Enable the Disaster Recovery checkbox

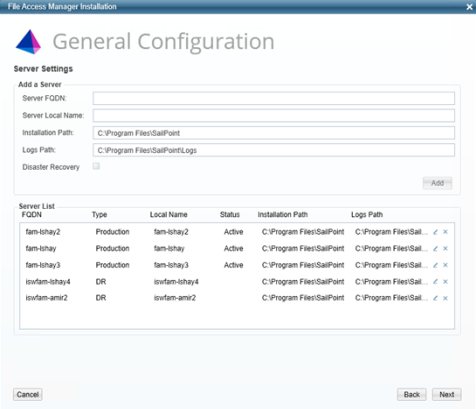96,166
